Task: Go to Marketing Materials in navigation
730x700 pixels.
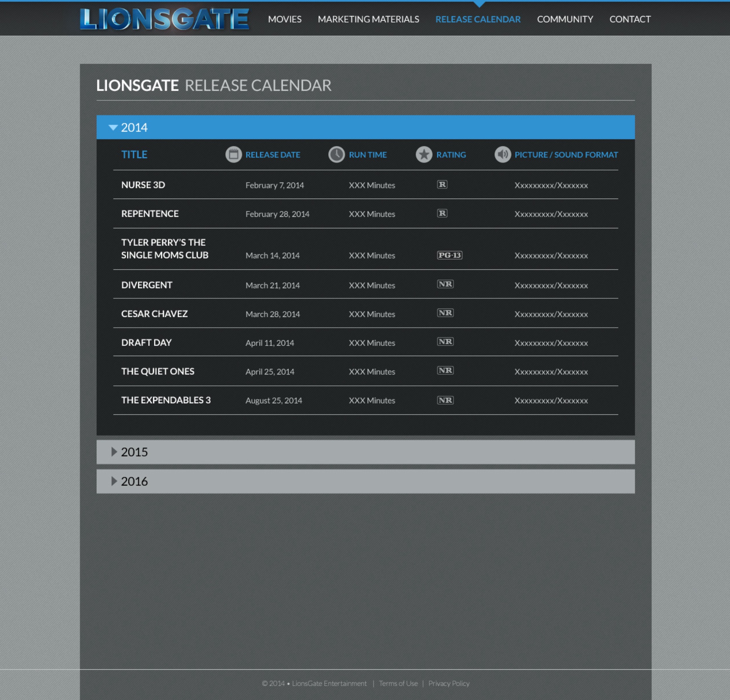Action: point(368,19)
